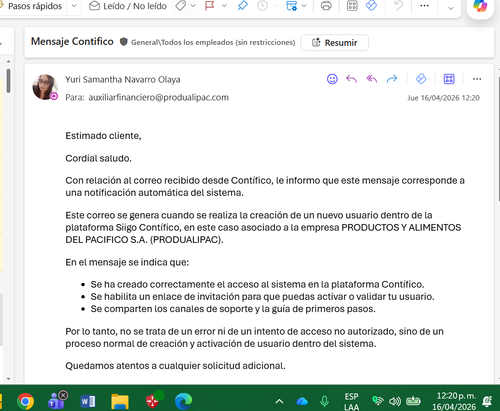Open taskbar clock 12:20 p.m. 16/04/2026
500x411 pixels.
pyautogui.click(x=454, y=401)
